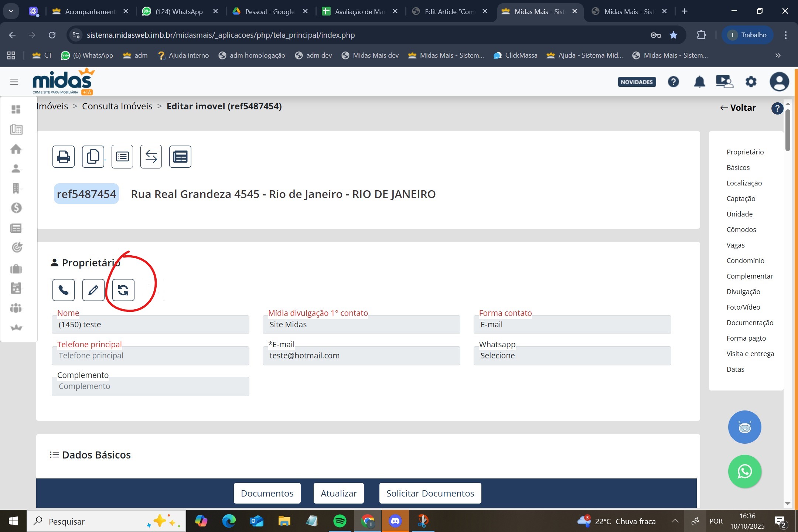Viewport: 798px width, 532px height.
Task: Click Solicitar Documentos button
Action: point(430,494)
